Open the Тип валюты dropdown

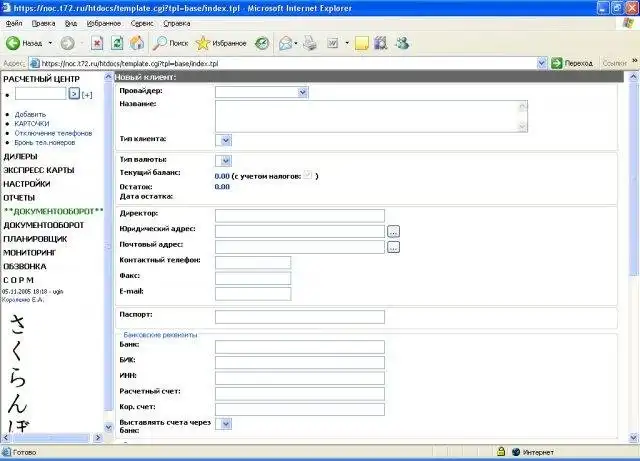(223, 160)
